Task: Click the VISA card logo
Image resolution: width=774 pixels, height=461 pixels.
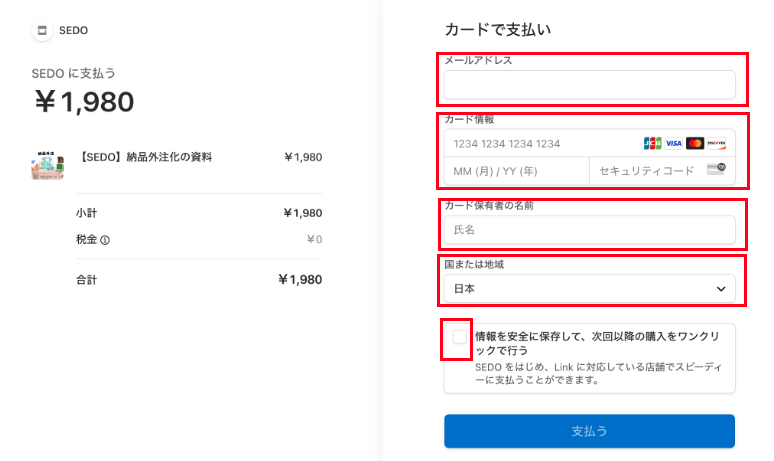Action: (673, 143)
